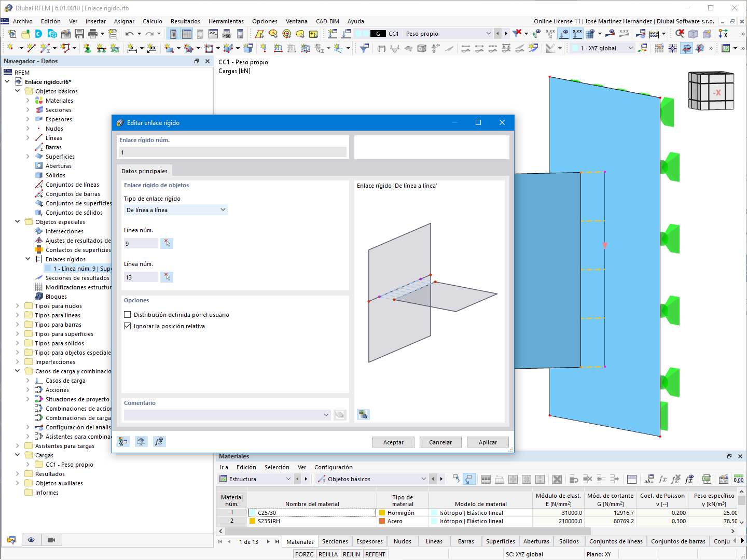Click the preview render icon below diagram
747x560 pixels.
click(363, 414)
